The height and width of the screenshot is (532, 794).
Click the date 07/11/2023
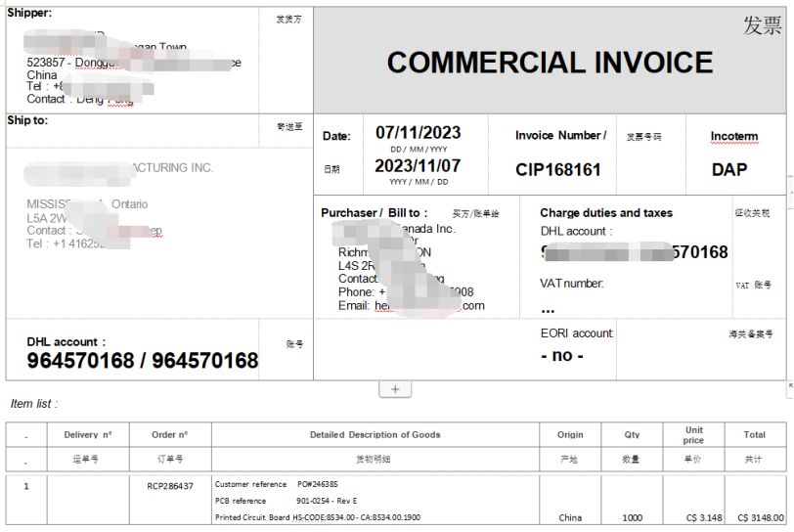pos(418,132)
